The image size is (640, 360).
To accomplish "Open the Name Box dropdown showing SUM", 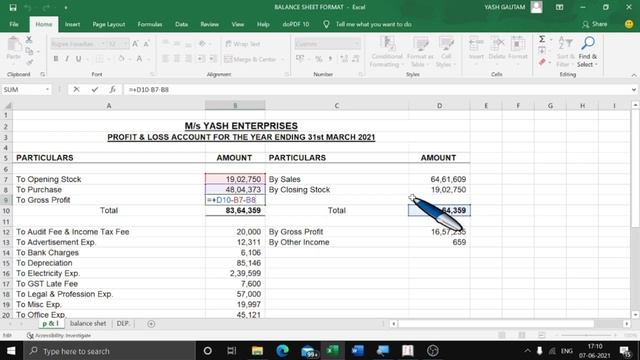I will coord(47,89).
